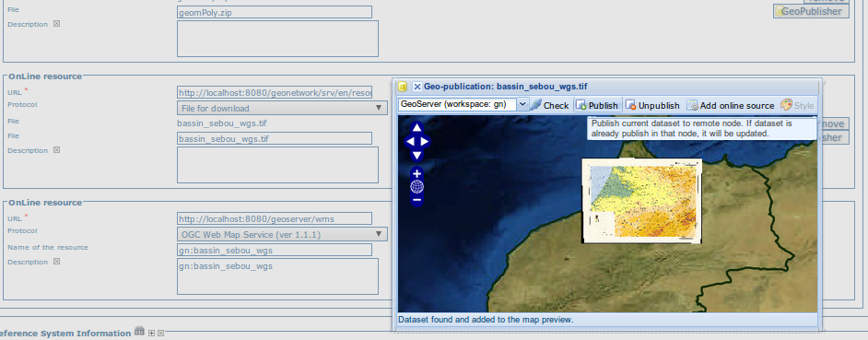This screenshot has width=868, height=340.
Task: Zoom out on the map preview
Action: [416, 199]
